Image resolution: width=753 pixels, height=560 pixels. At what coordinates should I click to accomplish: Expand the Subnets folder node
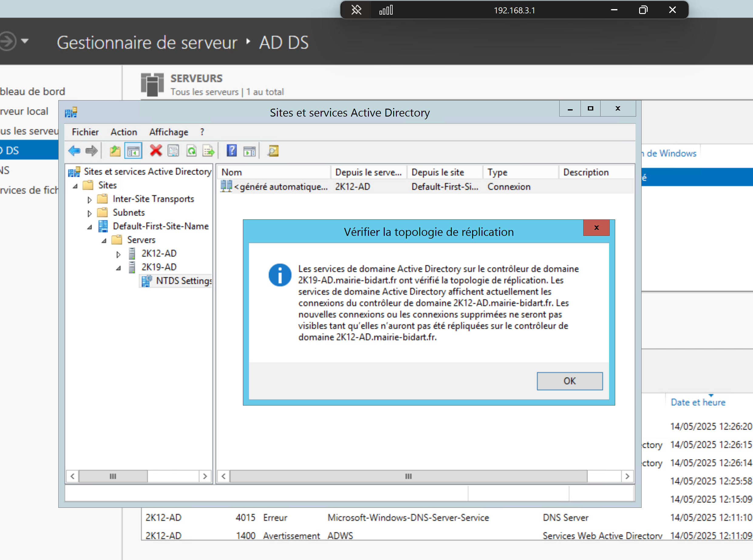click(x=90, y=213)
